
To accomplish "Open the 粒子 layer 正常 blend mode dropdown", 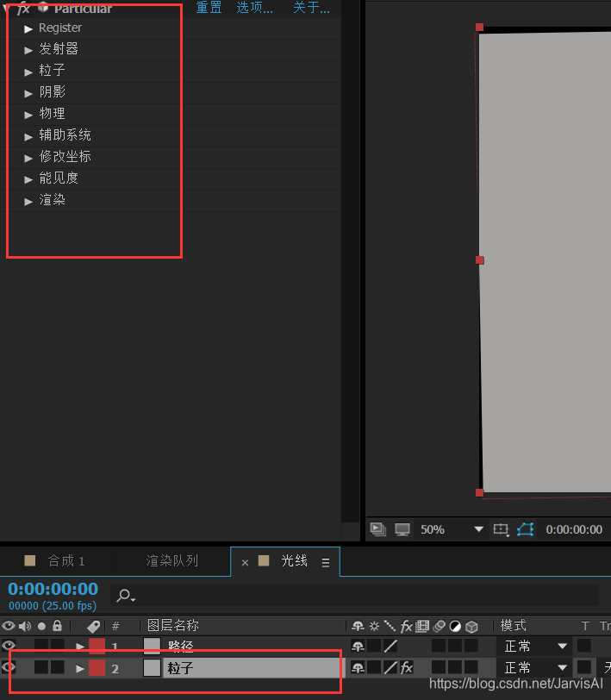I will coord(535,668).
